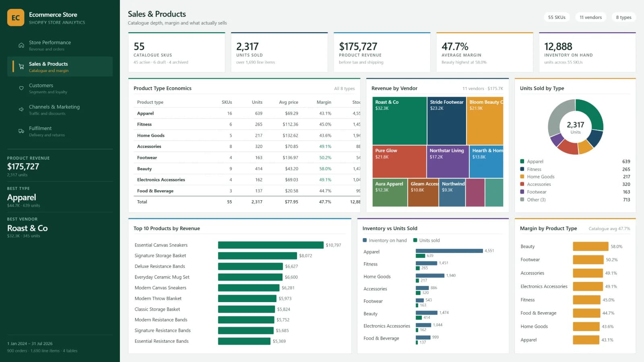Click the Stride Footwear treemap tile
The image size is (644, 362).
click(x=446, y=121)
